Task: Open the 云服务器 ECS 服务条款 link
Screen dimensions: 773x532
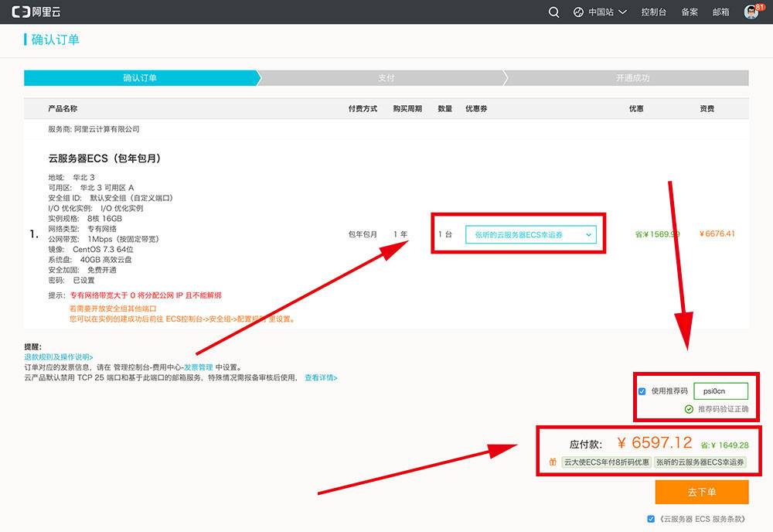Action: 702,519
